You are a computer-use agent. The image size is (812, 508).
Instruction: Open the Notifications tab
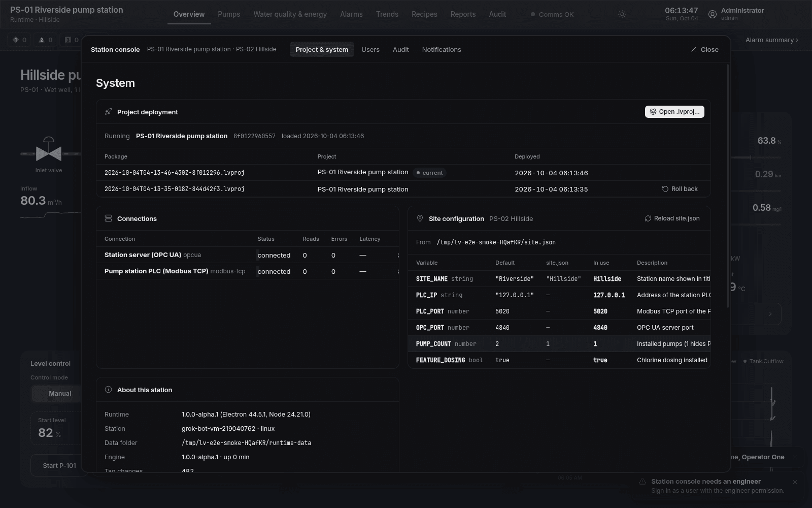pyautogui.click(x=442, y=49)
